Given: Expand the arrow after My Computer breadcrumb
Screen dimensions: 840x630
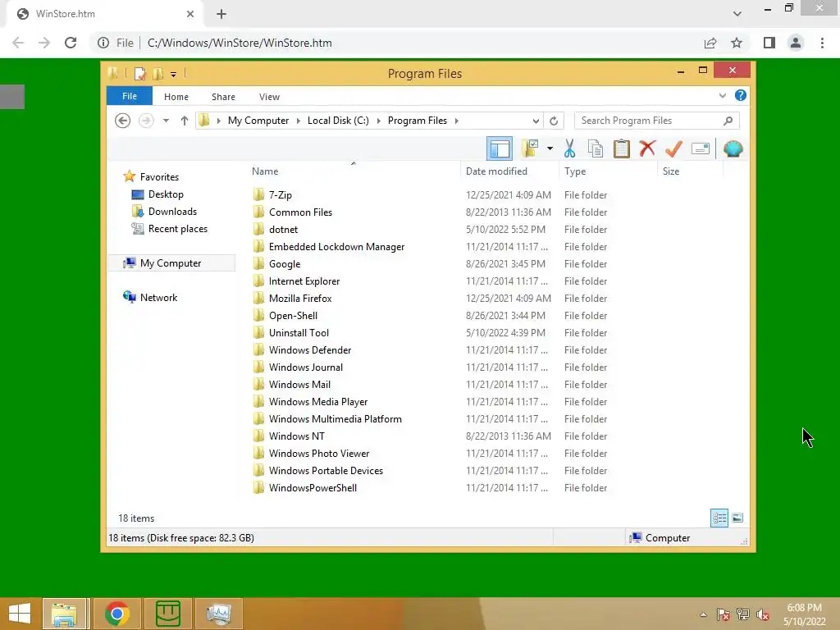Looking at the screenshot, I should point(299,121).
